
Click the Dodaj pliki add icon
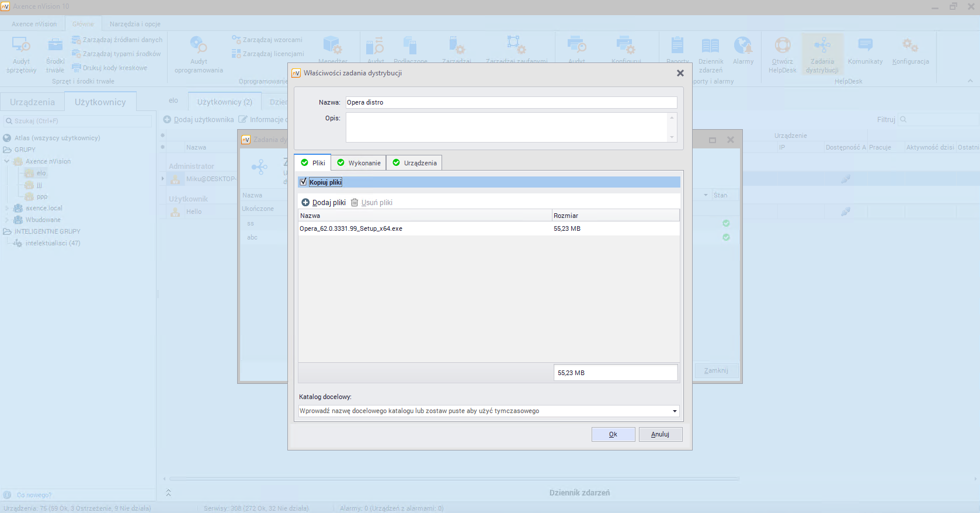tap(305, 203)
